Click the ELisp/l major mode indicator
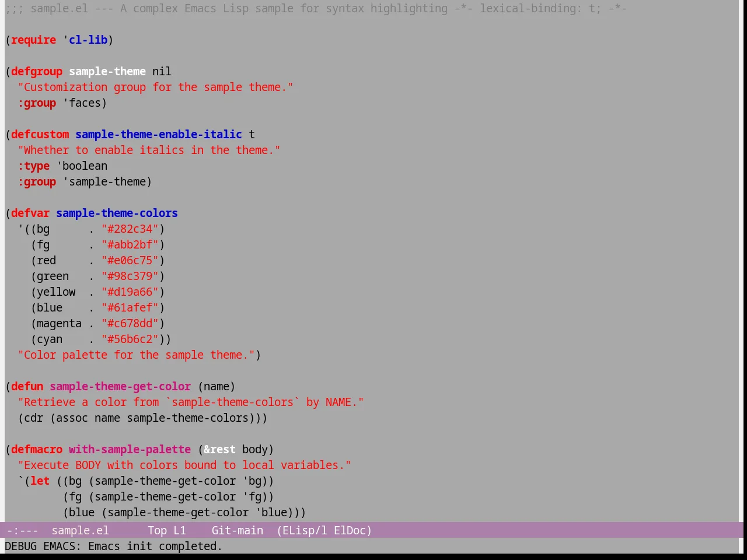 (x=302, y=530)
